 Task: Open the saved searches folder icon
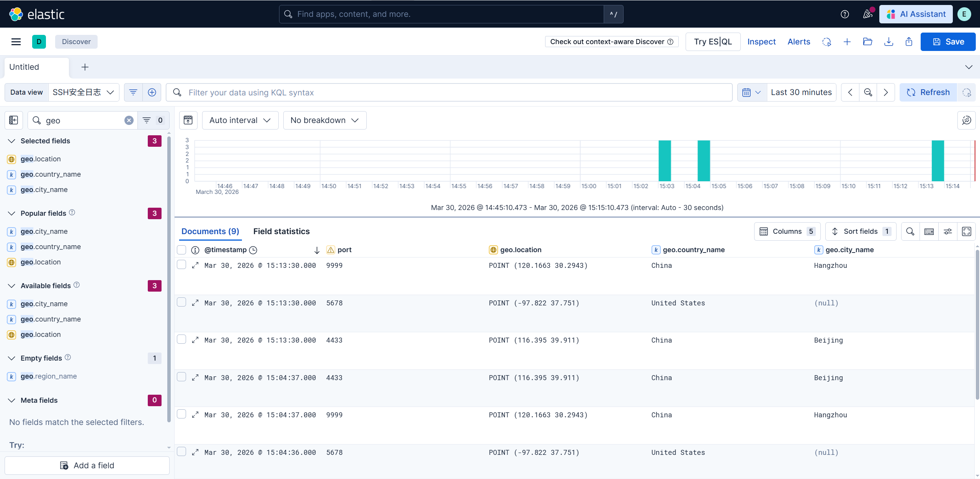867,42
